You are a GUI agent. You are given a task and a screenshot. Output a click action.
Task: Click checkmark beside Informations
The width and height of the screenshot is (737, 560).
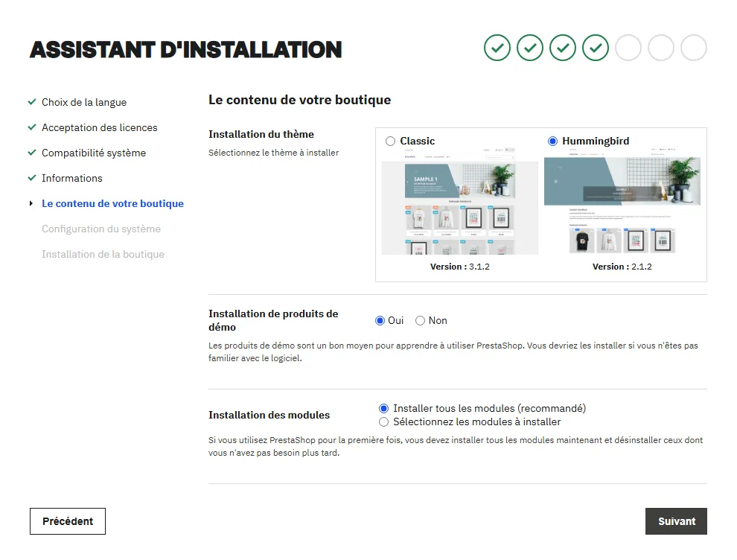[32, 178]
